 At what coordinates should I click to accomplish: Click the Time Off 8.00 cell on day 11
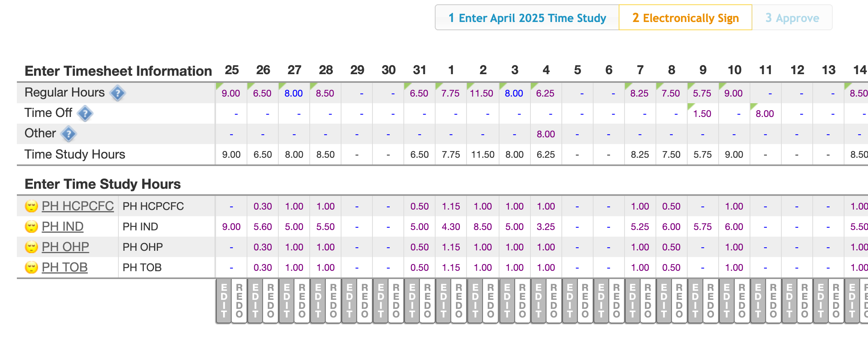(x=764, y=114)
